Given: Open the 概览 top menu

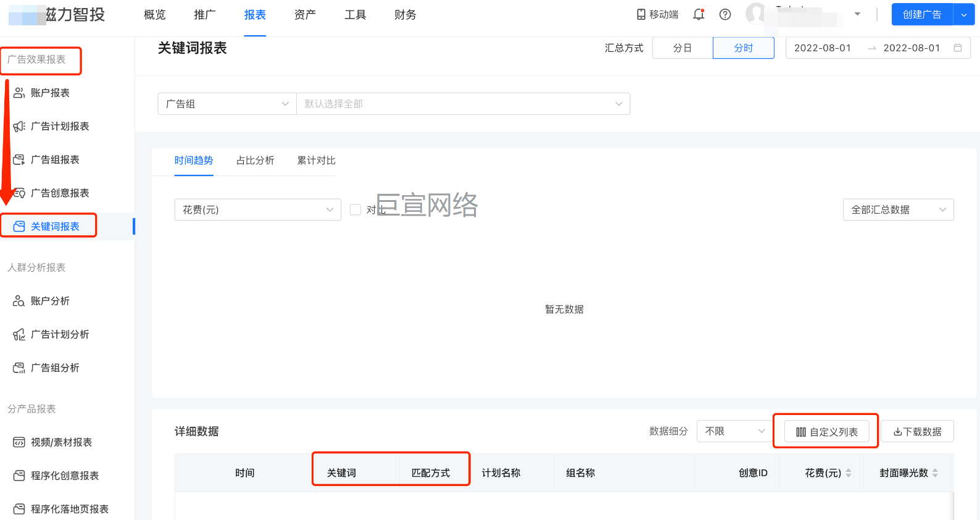Looking at the screenshot, I should (155, 15).
